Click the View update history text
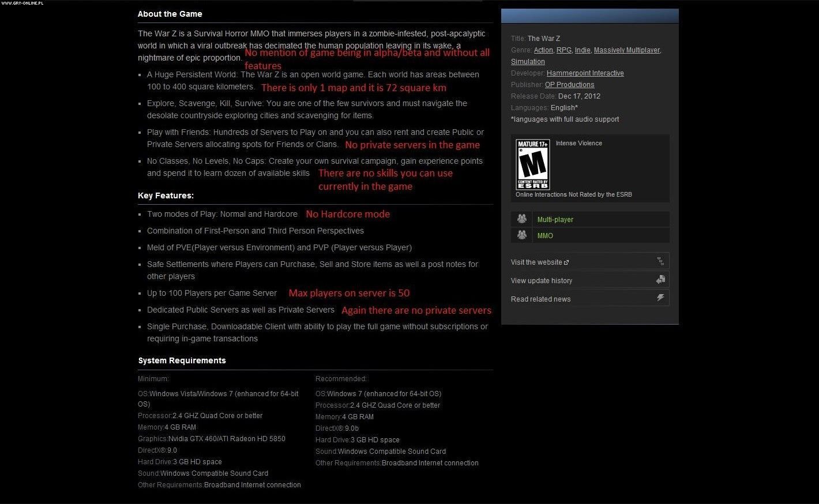This screenshot has height=504, width=819. tap(542, 281)
